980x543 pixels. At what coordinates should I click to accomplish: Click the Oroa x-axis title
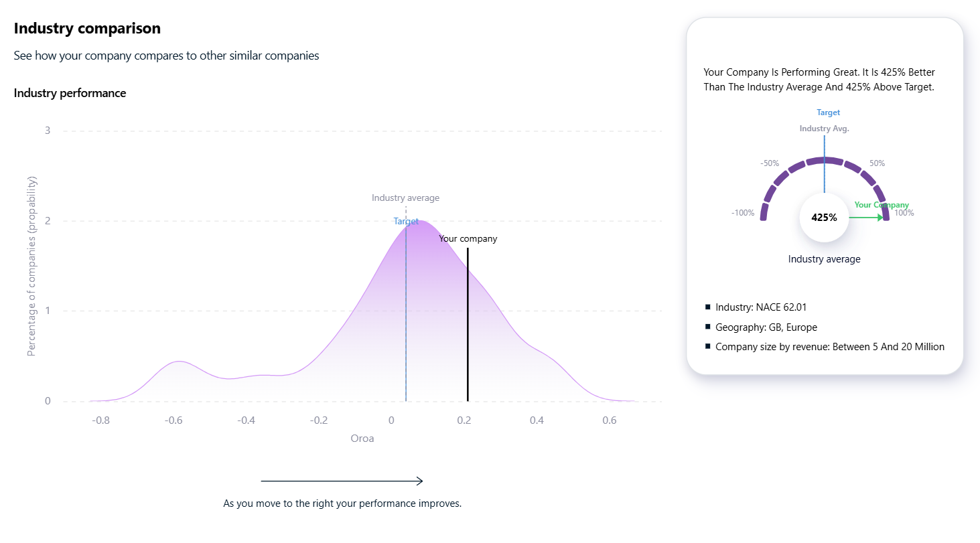tap(362, 439)
